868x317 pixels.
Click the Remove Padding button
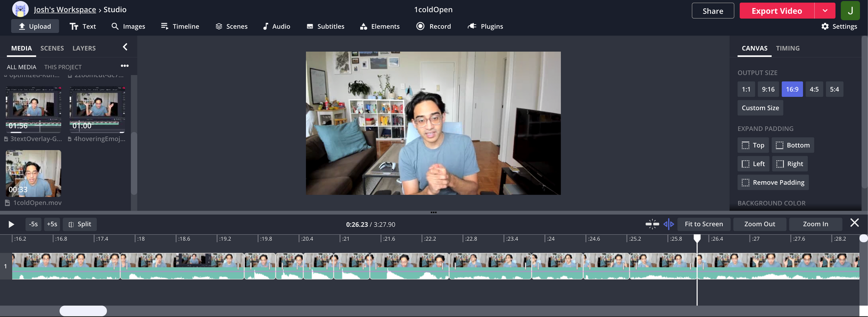773,182
